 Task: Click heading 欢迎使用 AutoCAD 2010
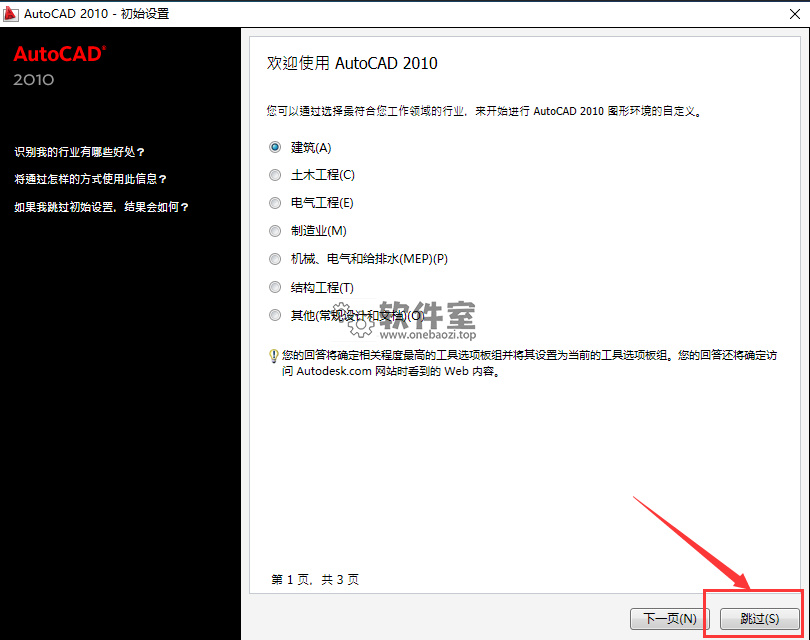[352, 63]
